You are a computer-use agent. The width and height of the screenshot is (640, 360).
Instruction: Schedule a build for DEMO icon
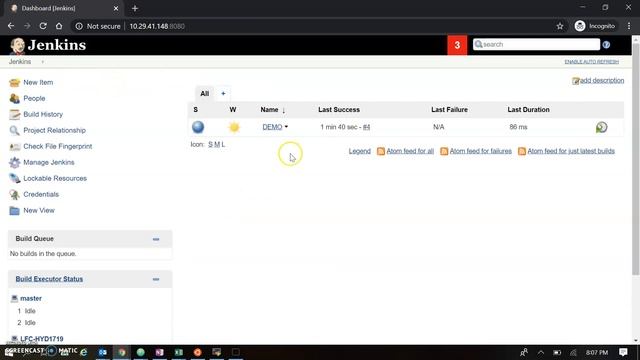pos(601,127)
